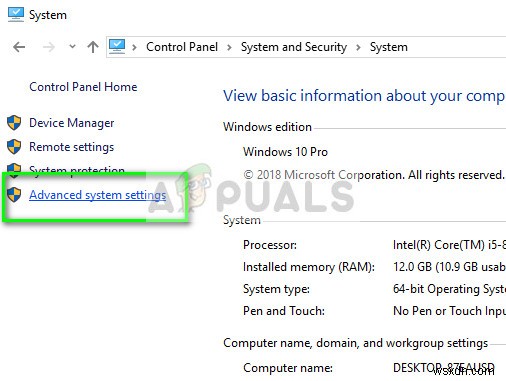Click the Processor label

point(270,245)
